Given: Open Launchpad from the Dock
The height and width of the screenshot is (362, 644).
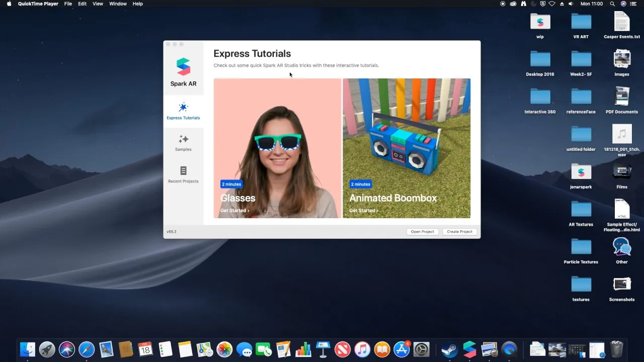Looking at the screenshot, I should point(47,349).
